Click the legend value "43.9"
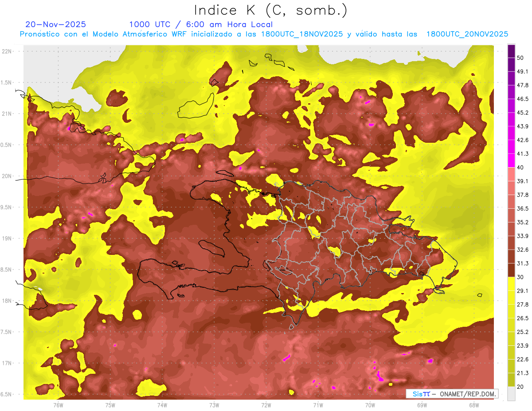This screenshot has height=411, width=532. click(x=523, y=126)
